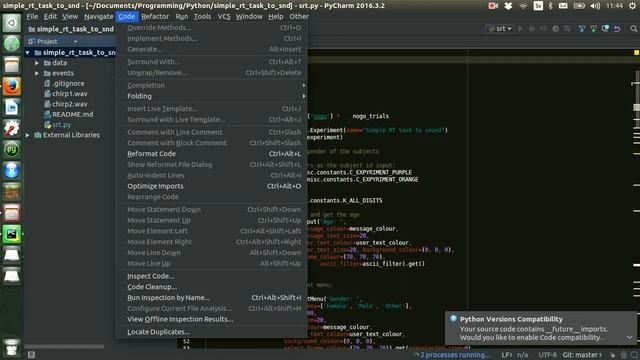Open the Folding submenu
This screenshot has height=360, width=640.
211,96
